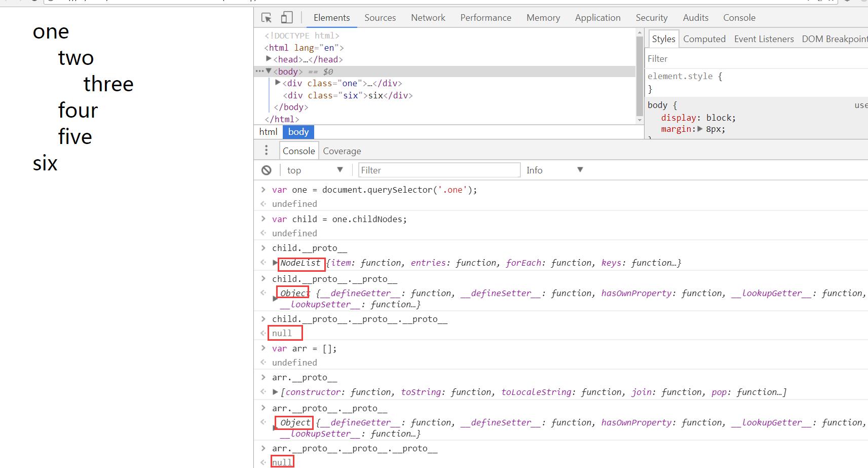Click the arr.__proto__ input line

coord(305,378)
